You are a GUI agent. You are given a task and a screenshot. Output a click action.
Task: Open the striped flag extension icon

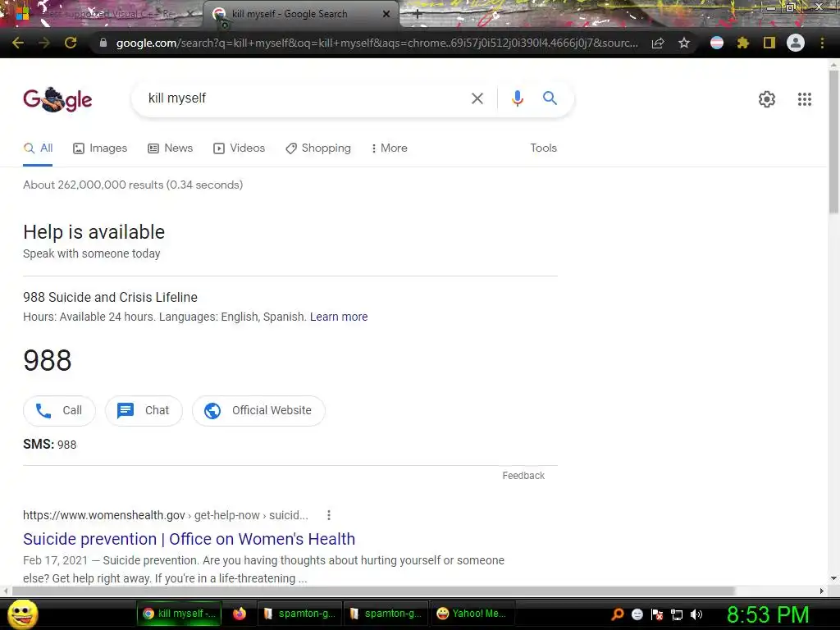click(x=717, y=43)
